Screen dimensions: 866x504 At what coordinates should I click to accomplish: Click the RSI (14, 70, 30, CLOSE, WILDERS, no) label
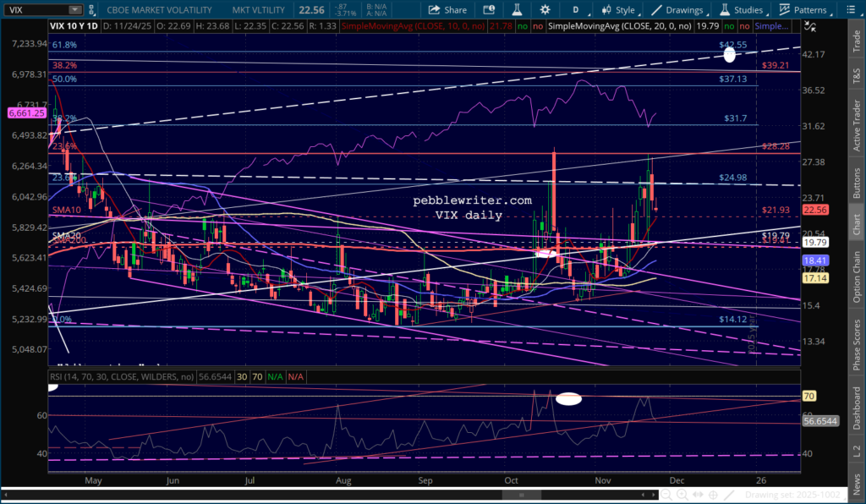point(122,376)
